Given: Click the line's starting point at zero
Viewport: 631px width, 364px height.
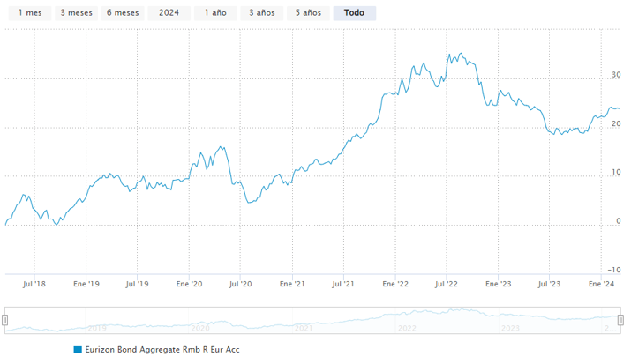Looking at the screenshot, I should pyautogui.click(x=6, y=224).
